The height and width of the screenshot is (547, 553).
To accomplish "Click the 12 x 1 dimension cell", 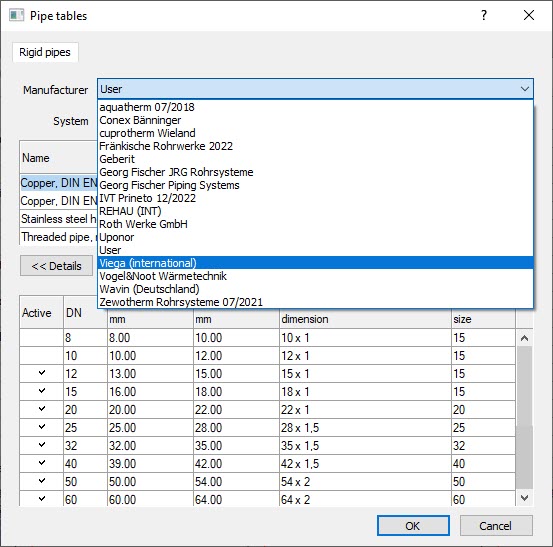I will [x=365, y=355].
